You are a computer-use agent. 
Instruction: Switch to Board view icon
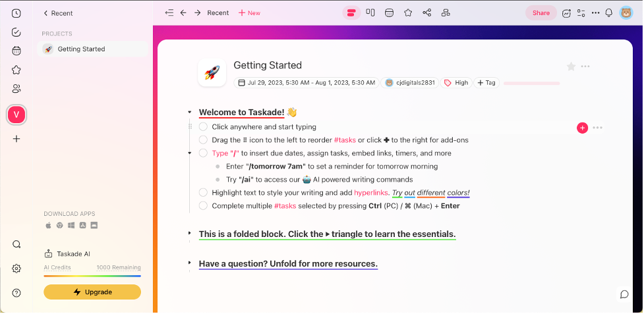coord(370,13)
